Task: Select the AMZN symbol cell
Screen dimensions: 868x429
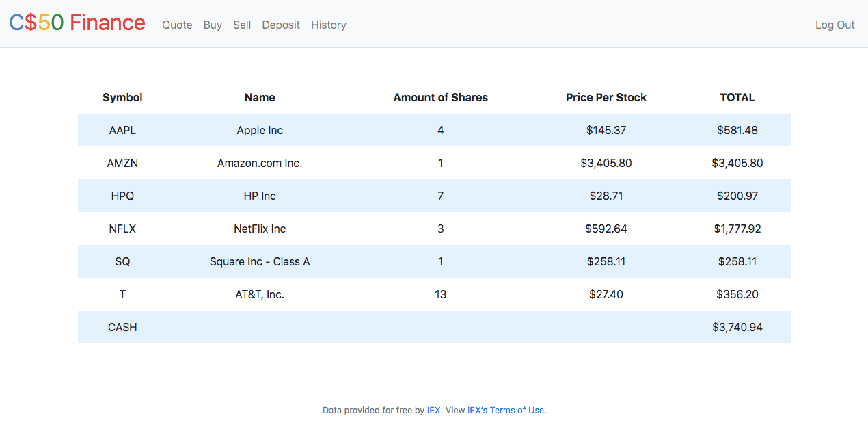Action: click(x=122, y=163)
